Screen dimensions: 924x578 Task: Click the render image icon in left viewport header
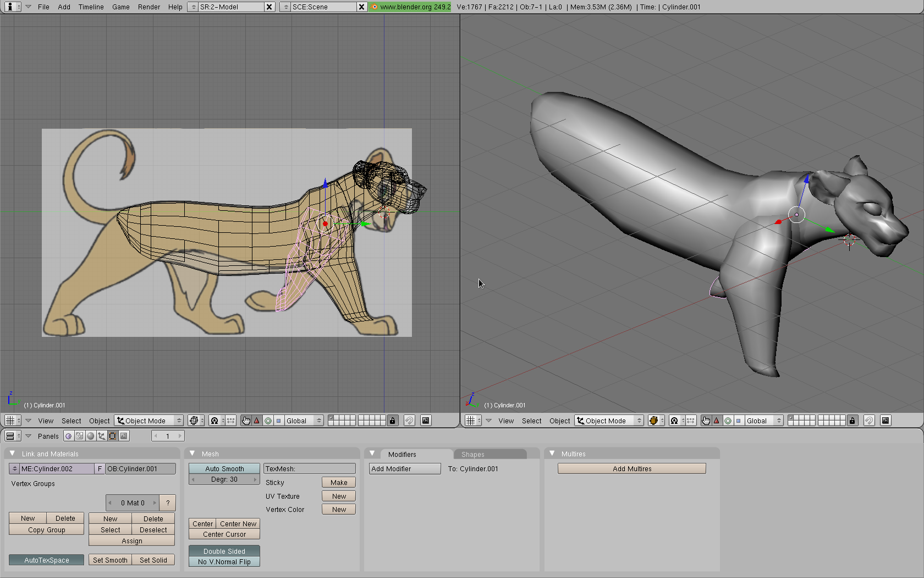click(426, 421)
